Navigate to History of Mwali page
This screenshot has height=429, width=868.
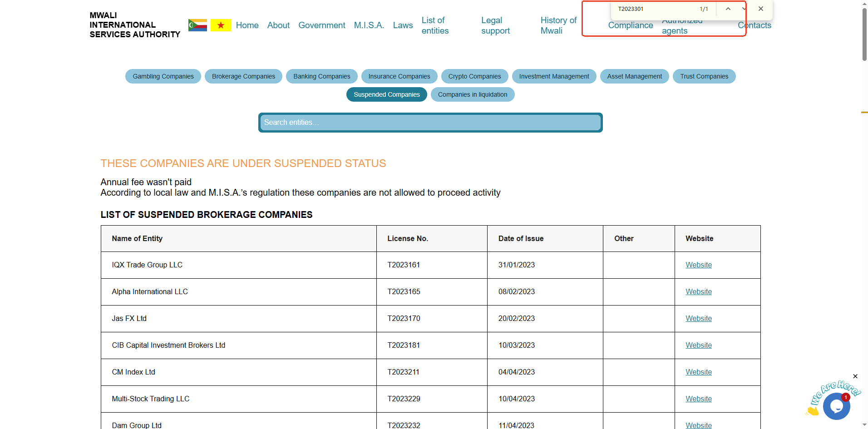[558, 25]
